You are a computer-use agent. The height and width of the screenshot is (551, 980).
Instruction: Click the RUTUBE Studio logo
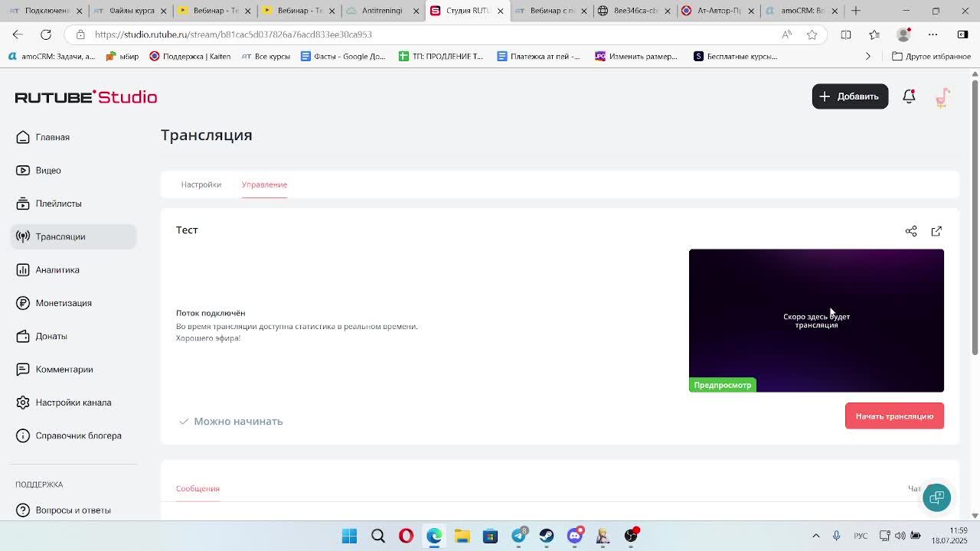click(x=86, y=96)
